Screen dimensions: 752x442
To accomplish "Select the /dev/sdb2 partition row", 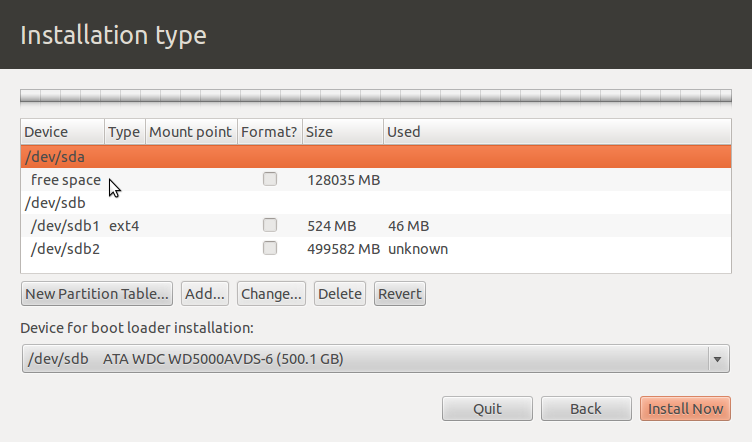I will pos(65,249).
